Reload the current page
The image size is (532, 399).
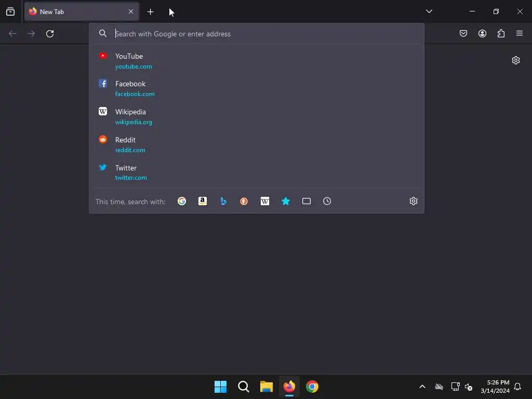click(x=50, y=34)
